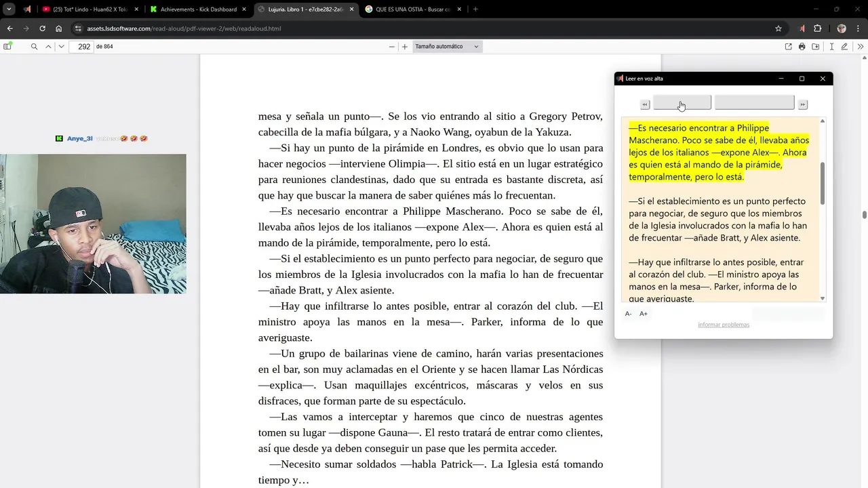
Task: Go to previous page with up arrow
Action: click(x=48, y=47)
